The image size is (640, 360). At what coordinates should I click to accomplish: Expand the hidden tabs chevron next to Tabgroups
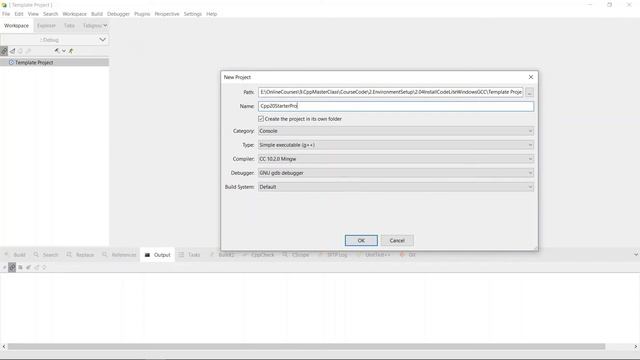coord(105,25)
